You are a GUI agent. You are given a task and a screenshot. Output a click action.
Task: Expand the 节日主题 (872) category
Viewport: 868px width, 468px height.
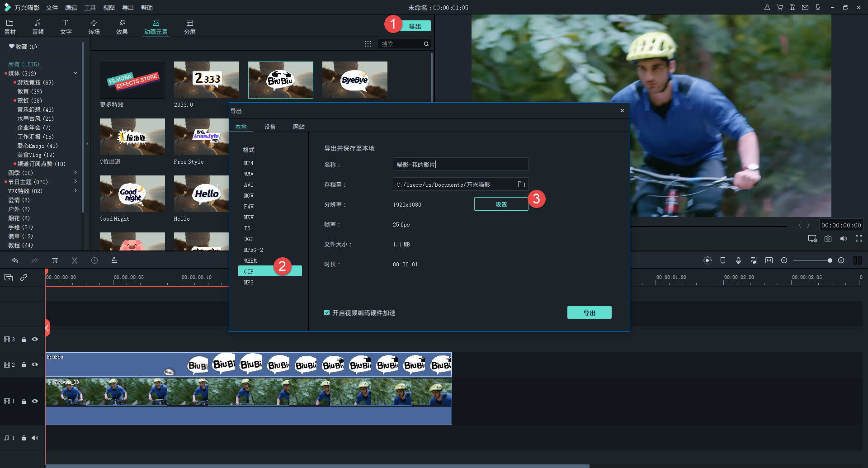(x=75, y=182)
